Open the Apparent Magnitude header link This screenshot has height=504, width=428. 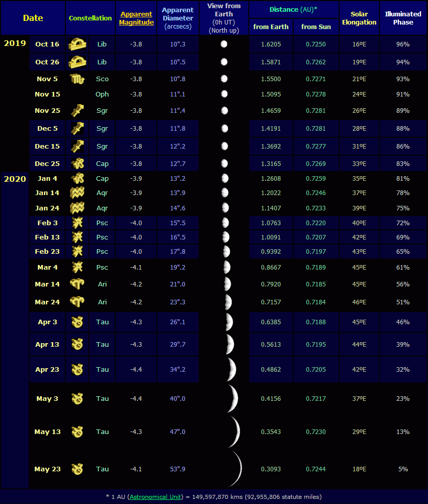pyautogui.click(x=136, y=18)
